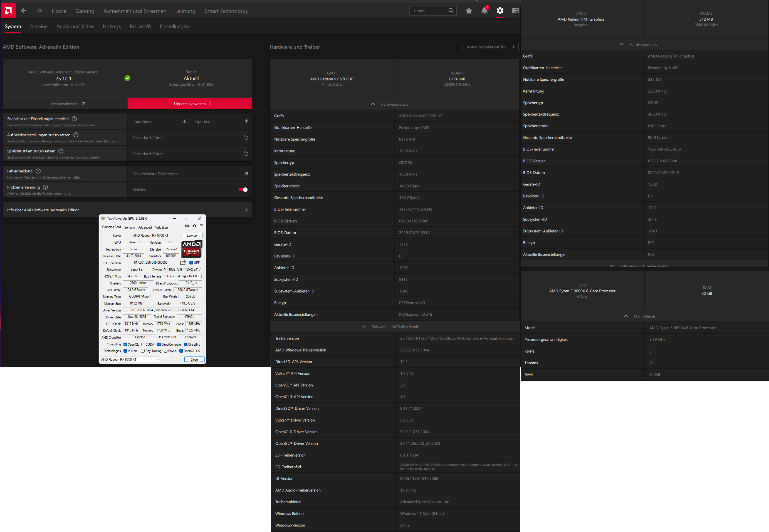Image resolution: width=769 pixels, height=532 pixels.
Task: Open favorites with the star icon
Action: click(469, 11)
